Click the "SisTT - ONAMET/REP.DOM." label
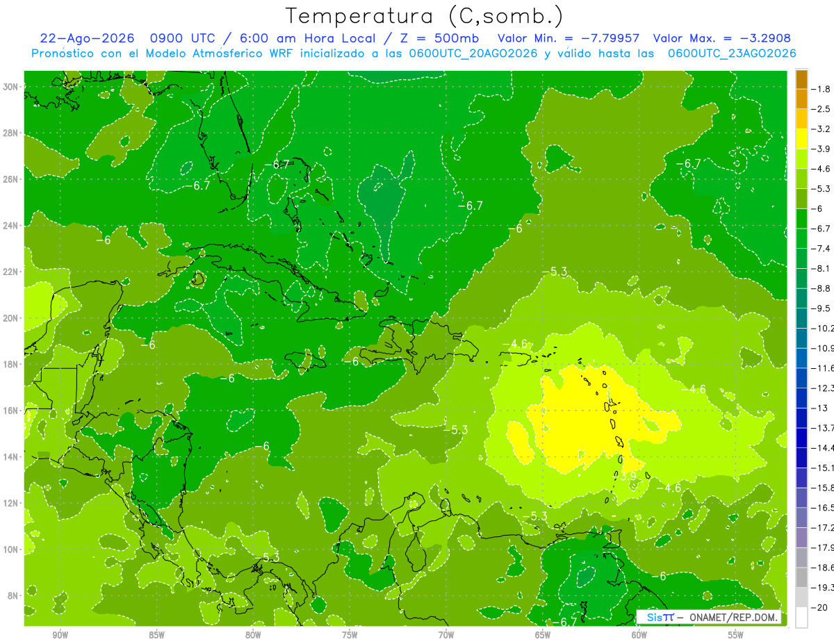 pyautogui.click(x=709, y=617)
